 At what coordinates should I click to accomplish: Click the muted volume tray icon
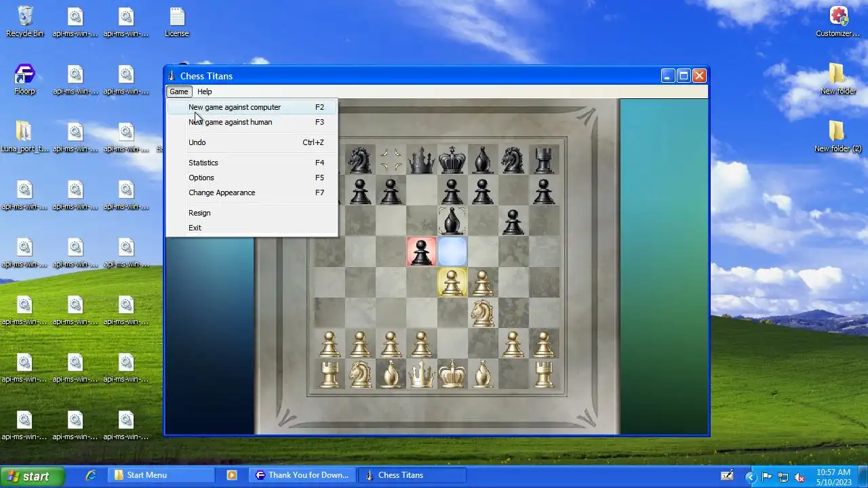[x=800, y=477]
